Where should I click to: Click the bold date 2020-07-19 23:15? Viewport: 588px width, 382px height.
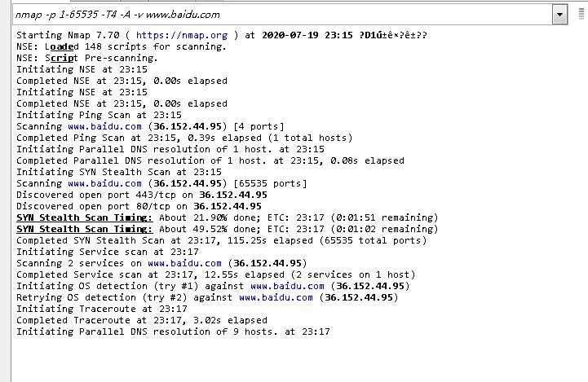click(x=307, y=35)
